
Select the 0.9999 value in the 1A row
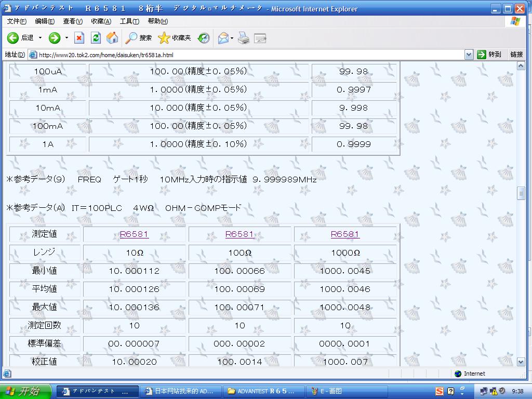coord(354,144)
